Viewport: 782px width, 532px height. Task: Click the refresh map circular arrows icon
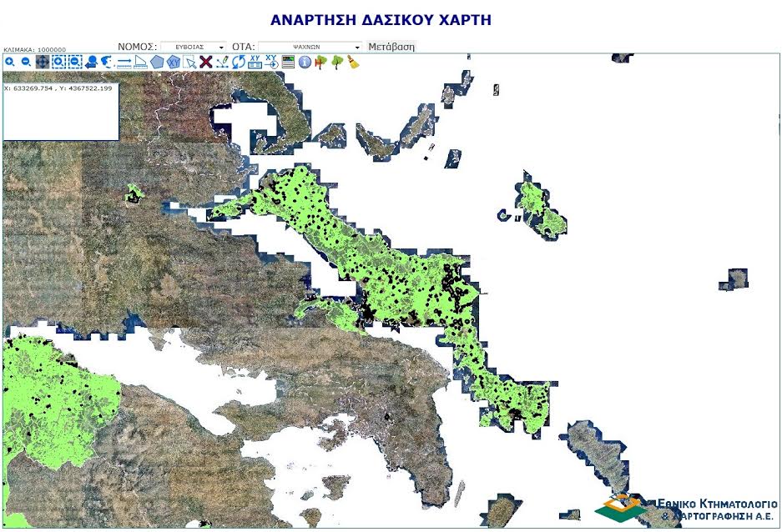tap(238, 60)
